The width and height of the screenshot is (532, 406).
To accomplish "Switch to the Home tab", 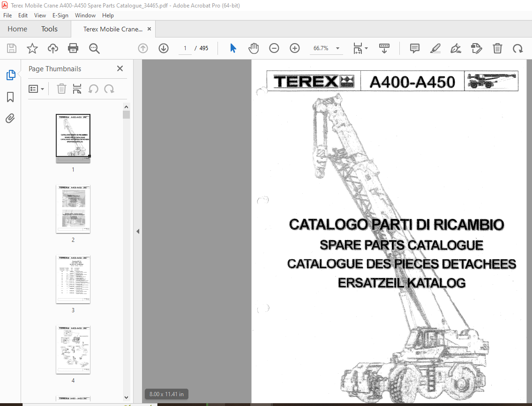I will click(17, 29).
